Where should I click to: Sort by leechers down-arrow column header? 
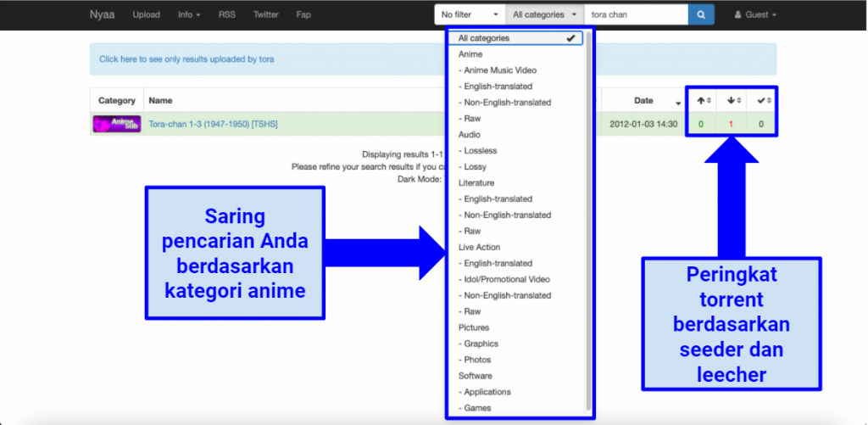tap(733, 100)
